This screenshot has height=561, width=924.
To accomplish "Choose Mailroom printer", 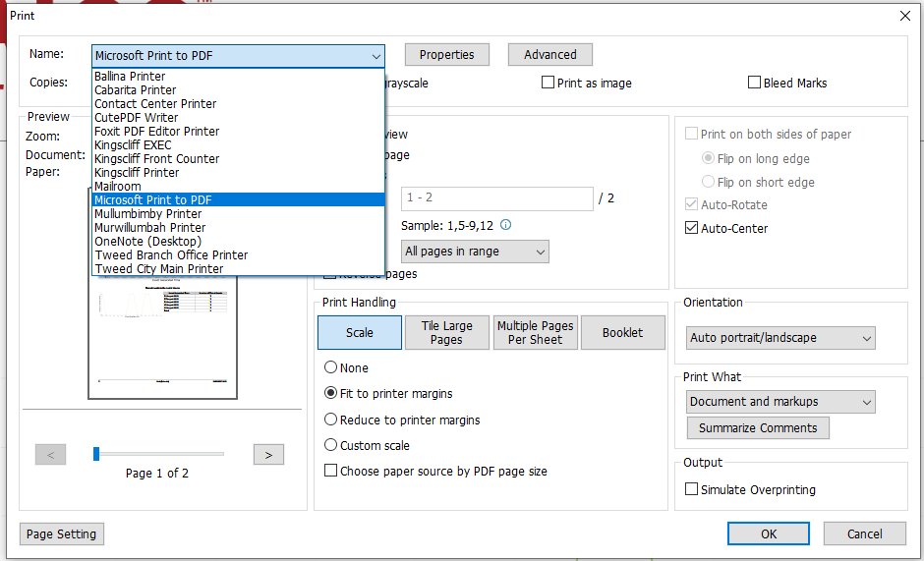I will 239,187.
